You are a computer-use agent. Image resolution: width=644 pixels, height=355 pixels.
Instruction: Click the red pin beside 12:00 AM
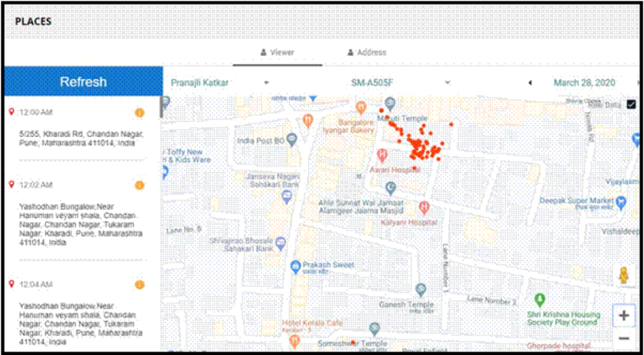(x=11, y=112)
